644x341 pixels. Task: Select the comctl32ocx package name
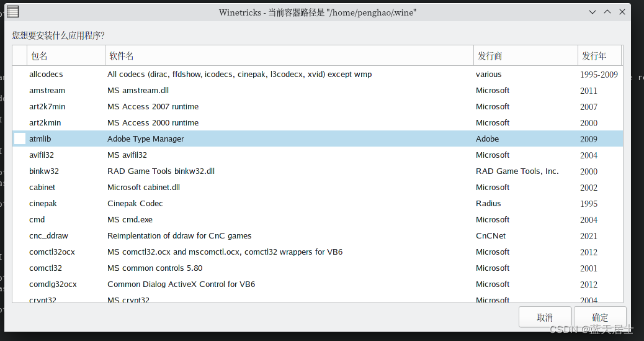(51, 252)
